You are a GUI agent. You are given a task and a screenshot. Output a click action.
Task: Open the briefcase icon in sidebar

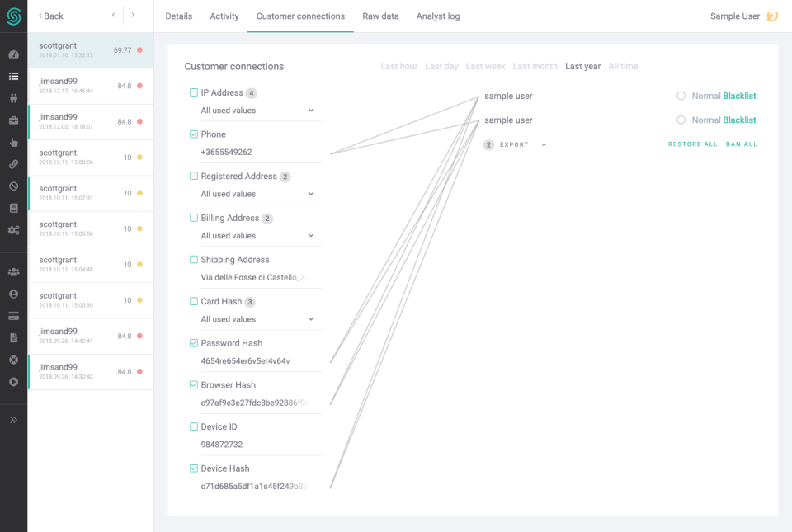point(13,120)
